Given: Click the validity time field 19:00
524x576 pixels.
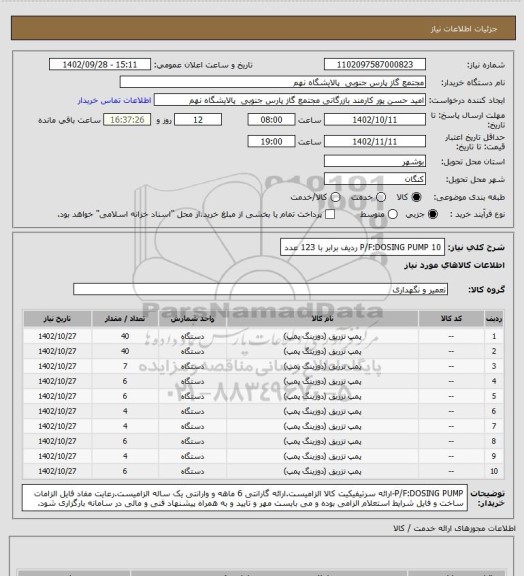Looking at the screenshot, I should point(272,141).
